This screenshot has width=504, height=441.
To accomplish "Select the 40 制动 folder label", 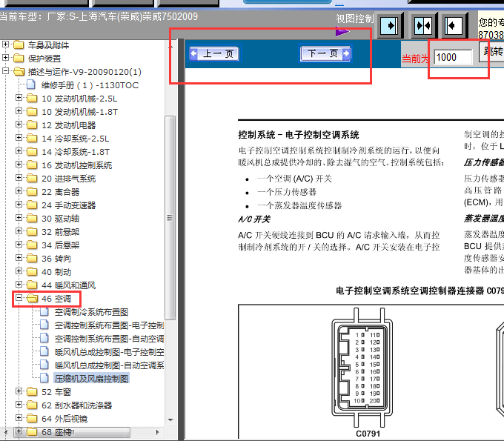I will tap(56, 272).
